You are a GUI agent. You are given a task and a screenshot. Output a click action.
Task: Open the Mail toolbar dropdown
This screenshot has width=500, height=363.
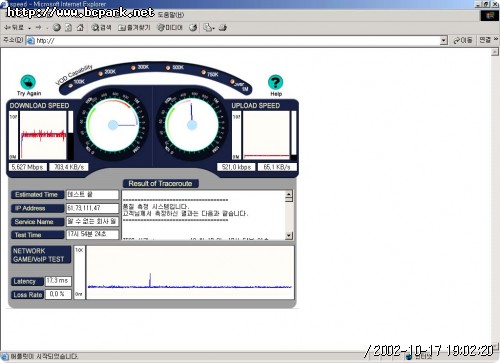coord(209,28)
